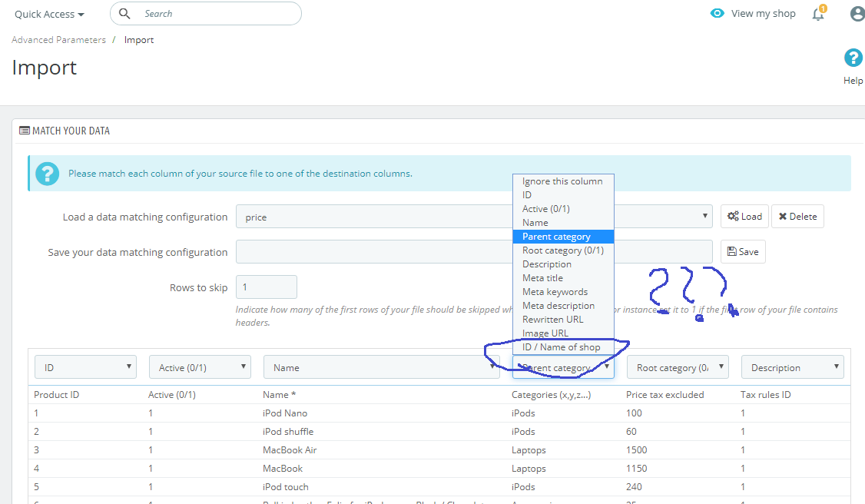Click the Load configuration button
The image size is (865, 504).
[744, 217]
